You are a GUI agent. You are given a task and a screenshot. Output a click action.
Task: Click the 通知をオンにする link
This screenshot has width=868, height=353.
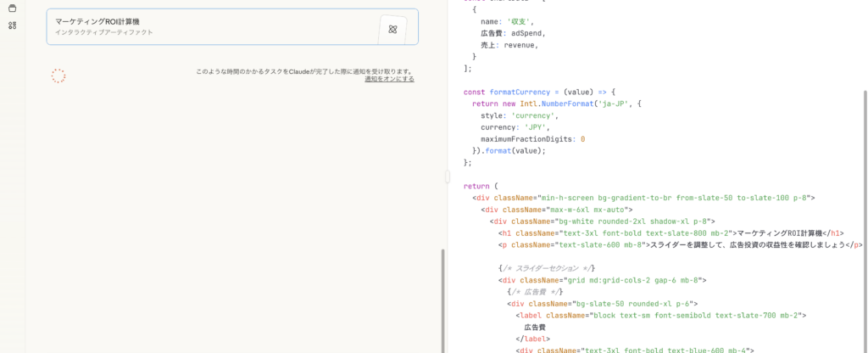click(389, 79)
